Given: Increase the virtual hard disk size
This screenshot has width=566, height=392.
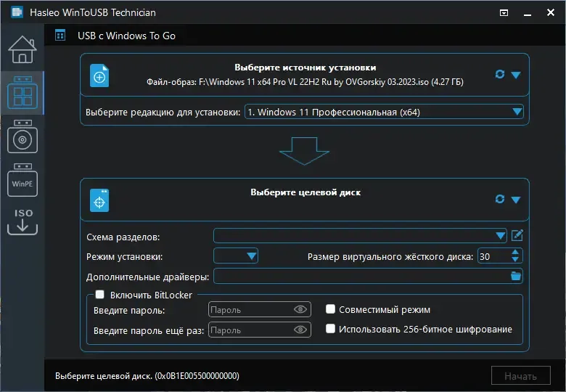Looking at the screenshot, I should tap(515, 253).
